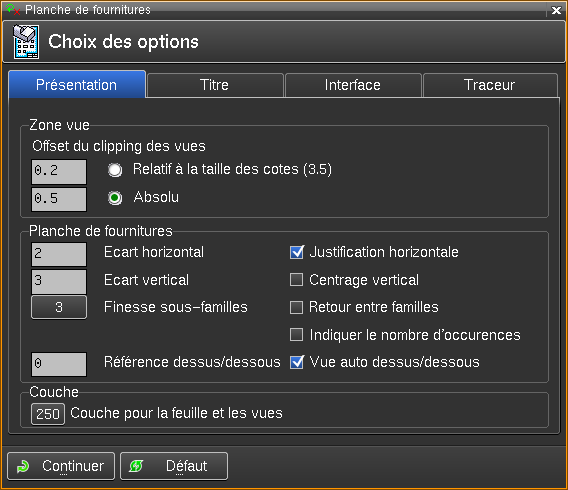The height and width of the screenshot is (490, 568).
Task: Open the Finesse sous-familles value selector
Action: (x=59, y=307)
